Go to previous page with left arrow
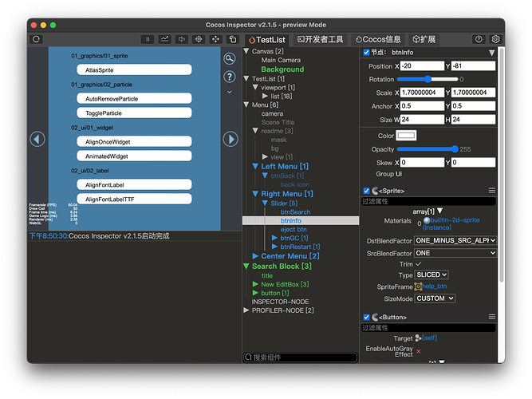532x399 pixels. coord(37,139)
